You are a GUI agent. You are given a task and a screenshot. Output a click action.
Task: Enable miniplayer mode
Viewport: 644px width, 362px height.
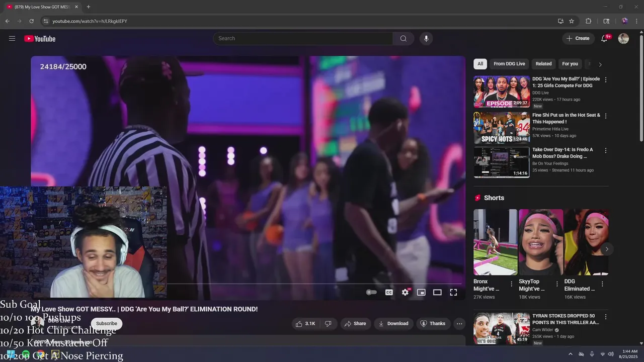pos(421,292)
